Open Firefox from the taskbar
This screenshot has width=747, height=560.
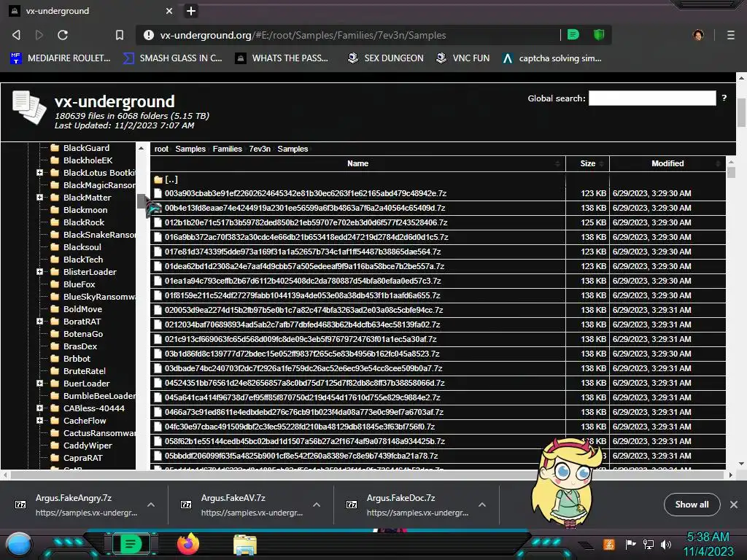click(187, 544)
